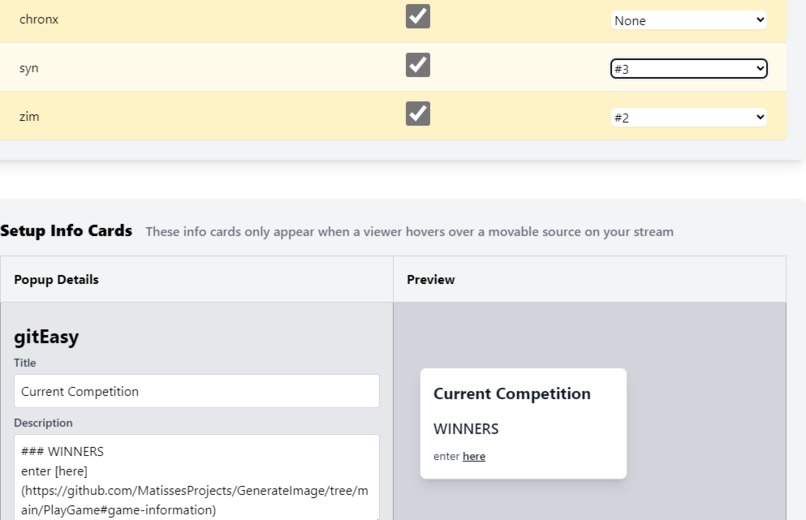The height and width of the screenshot is (520, 806).
Task: Click the 'Preview' column header
Action: click(x=431, y=280)
